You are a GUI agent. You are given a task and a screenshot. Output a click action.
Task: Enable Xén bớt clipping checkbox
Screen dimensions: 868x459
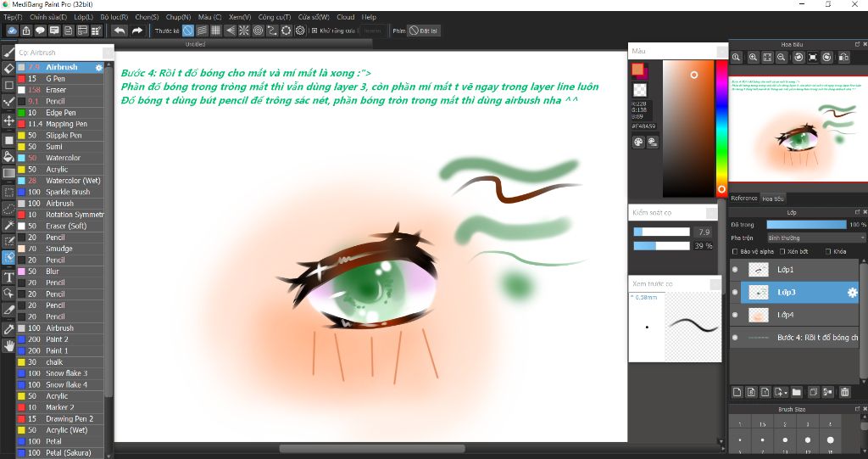click(782, 252)
